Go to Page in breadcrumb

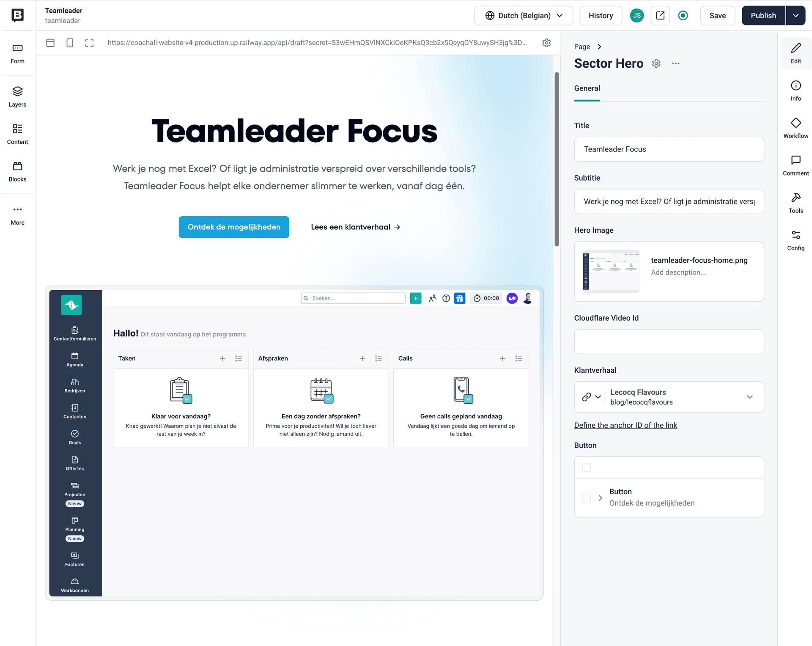tap(582, 47)
